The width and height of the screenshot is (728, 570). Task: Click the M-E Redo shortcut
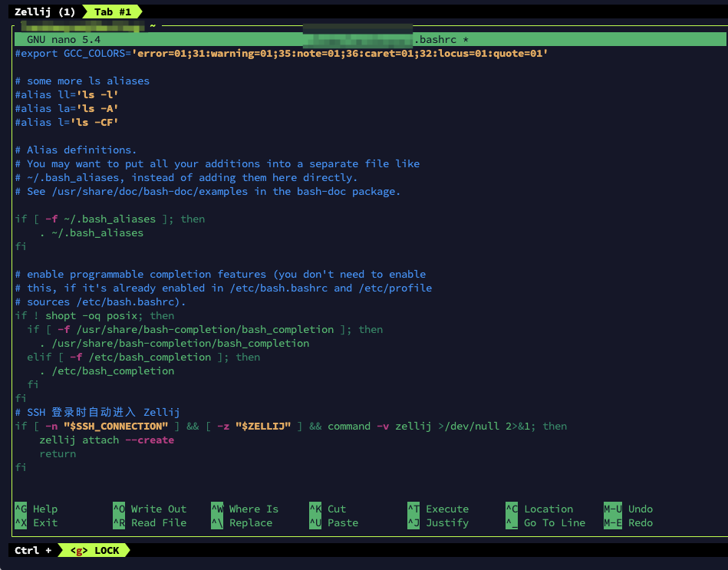tap(628, 522)
